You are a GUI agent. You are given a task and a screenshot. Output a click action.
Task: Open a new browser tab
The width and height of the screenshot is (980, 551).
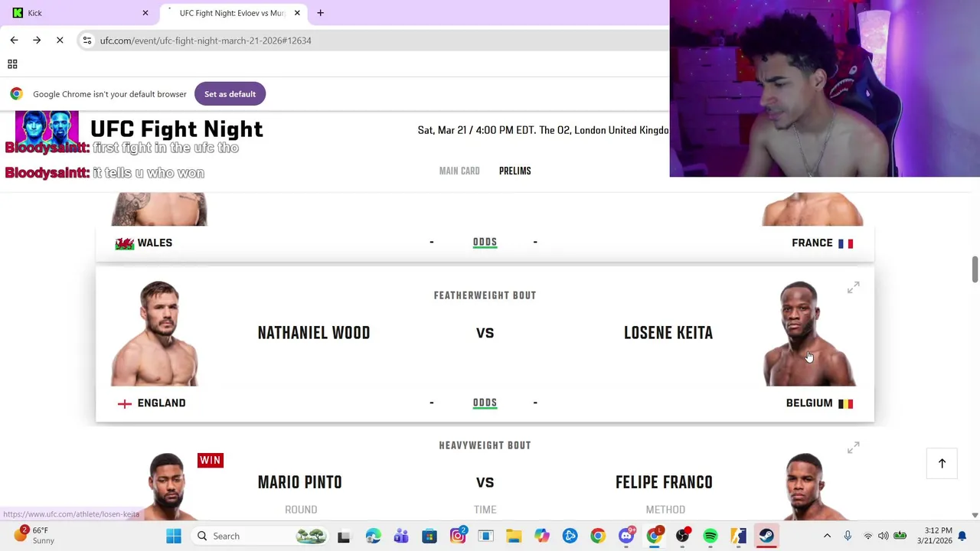click(321, 13)
